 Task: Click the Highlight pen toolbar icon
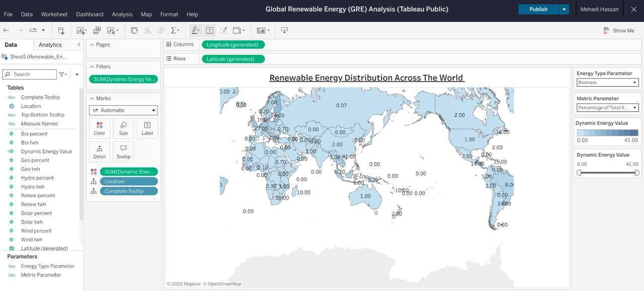coord(195,31)
